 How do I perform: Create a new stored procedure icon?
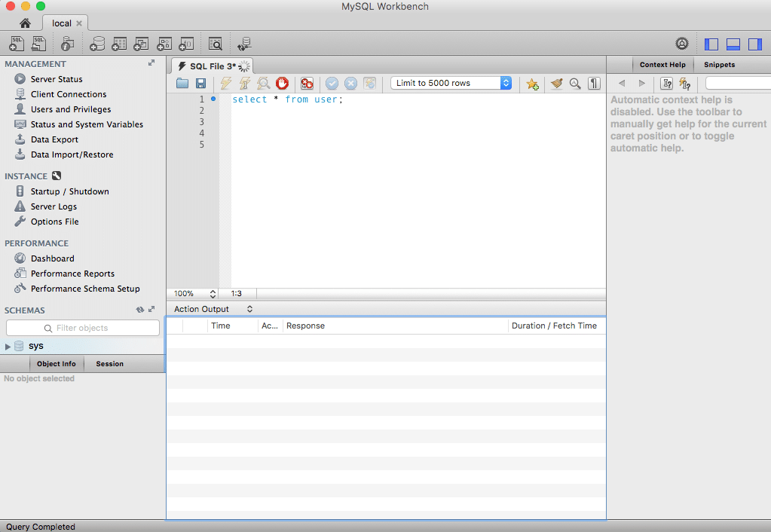(x=164, y=44)
